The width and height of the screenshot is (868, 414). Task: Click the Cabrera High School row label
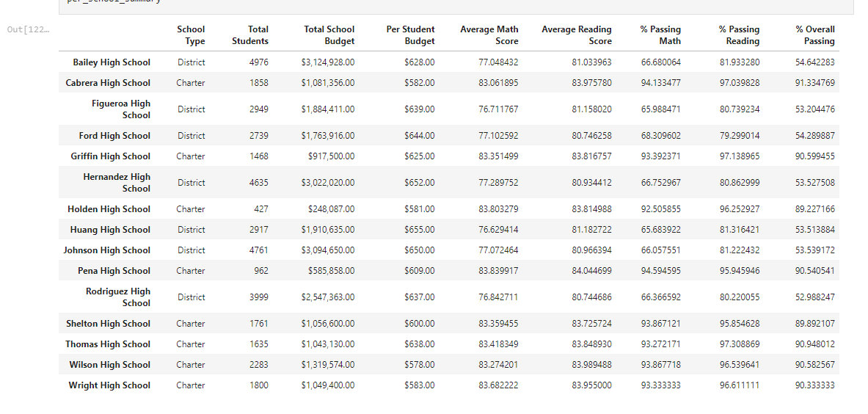coord(108,83)
